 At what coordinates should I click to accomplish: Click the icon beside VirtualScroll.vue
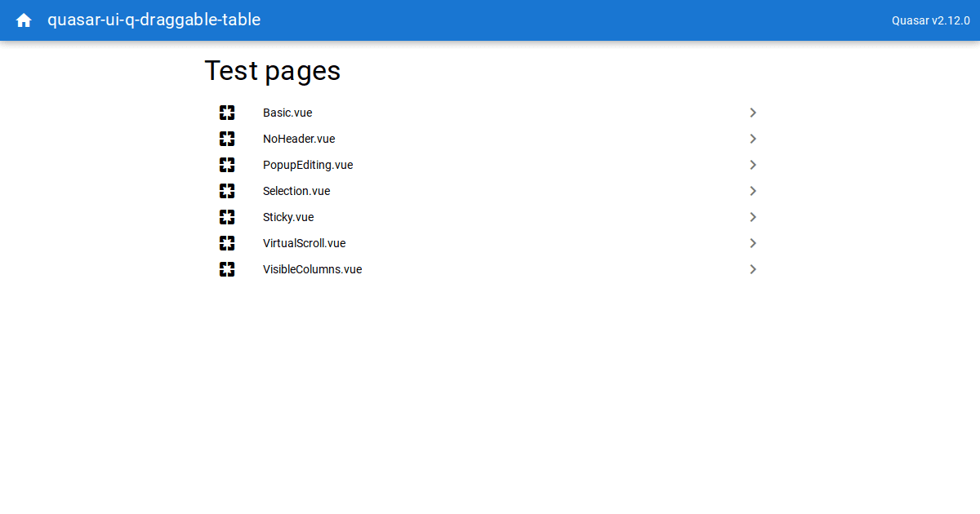click(227, 243)
